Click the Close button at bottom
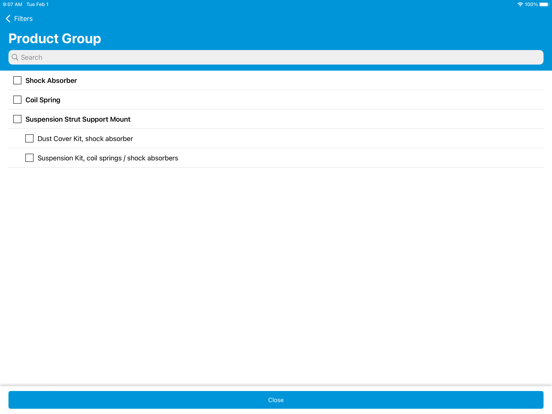552x414 pixels. coord(276,400)
